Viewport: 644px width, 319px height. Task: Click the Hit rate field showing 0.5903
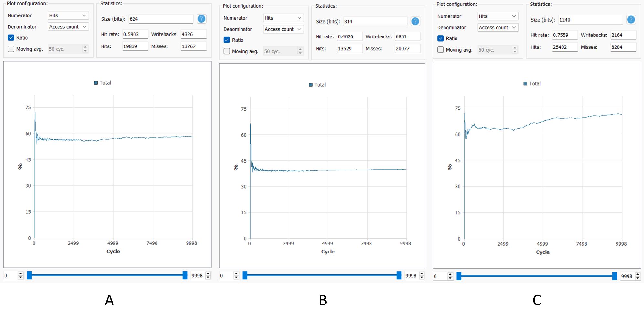tap(135, 34)
